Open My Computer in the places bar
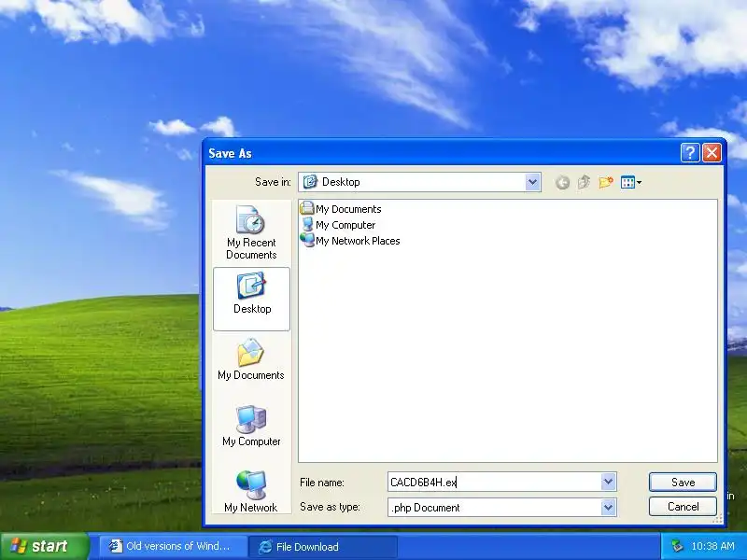The image size is (747, 560). (251, 426)
